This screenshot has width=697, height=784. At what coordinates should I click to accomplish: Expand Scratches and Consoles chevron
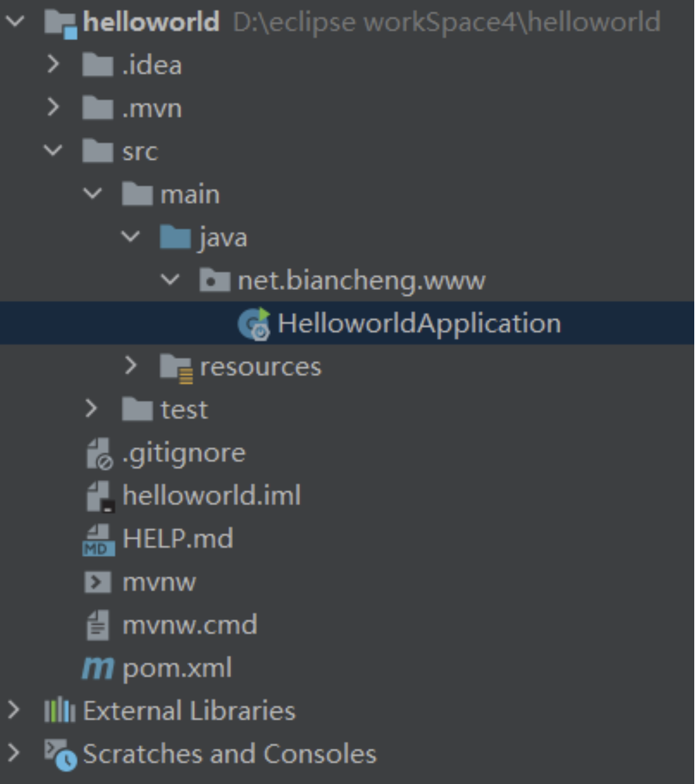click(14, 752)
